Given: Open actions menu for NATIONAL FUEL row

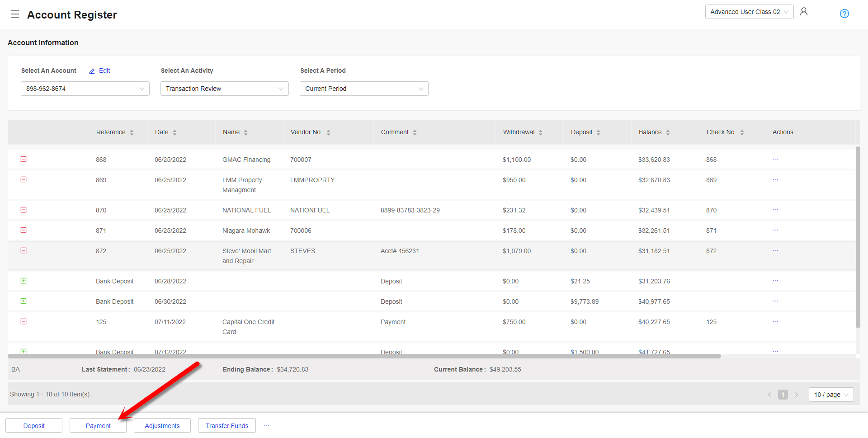Looking at the screenshot, I should 775,210.
